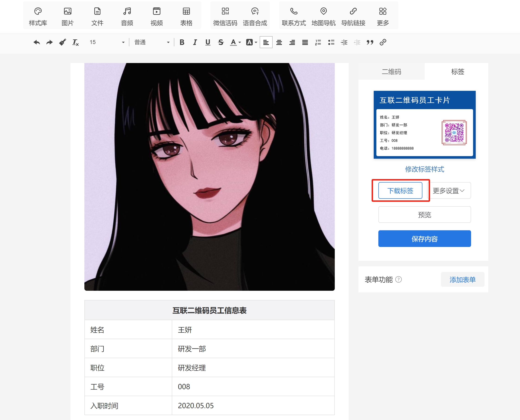
Task: Click the 研发经理 position cell
Action: 253,367
